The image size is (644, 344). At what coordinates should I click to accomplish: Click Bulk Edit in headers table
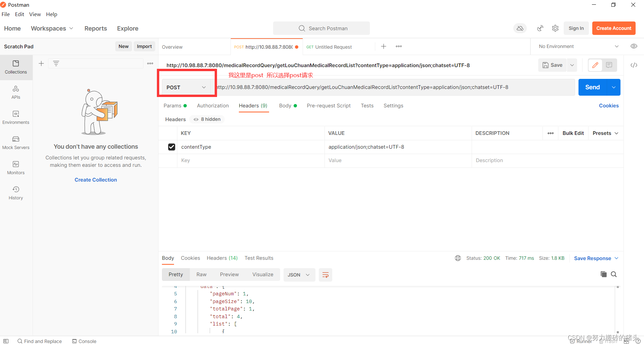coord(573,133)
